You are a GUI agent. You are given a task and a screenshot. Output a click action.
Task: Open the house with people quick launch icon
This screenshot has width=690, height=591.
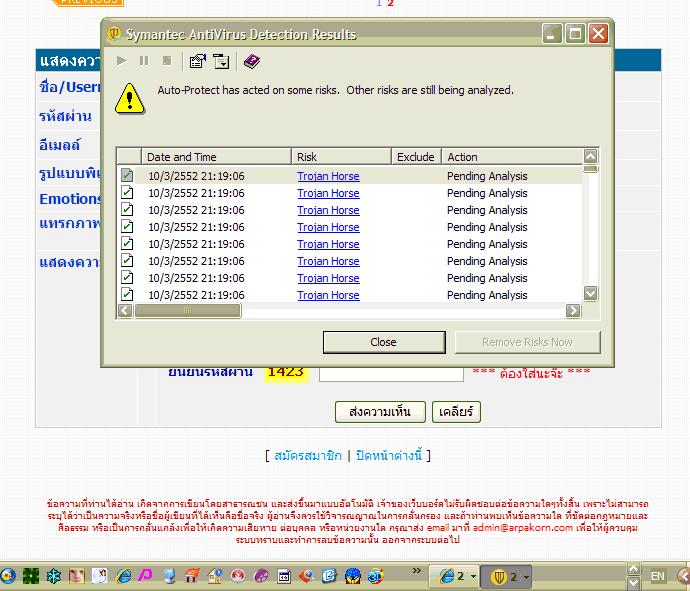click(x=215, y=576)
